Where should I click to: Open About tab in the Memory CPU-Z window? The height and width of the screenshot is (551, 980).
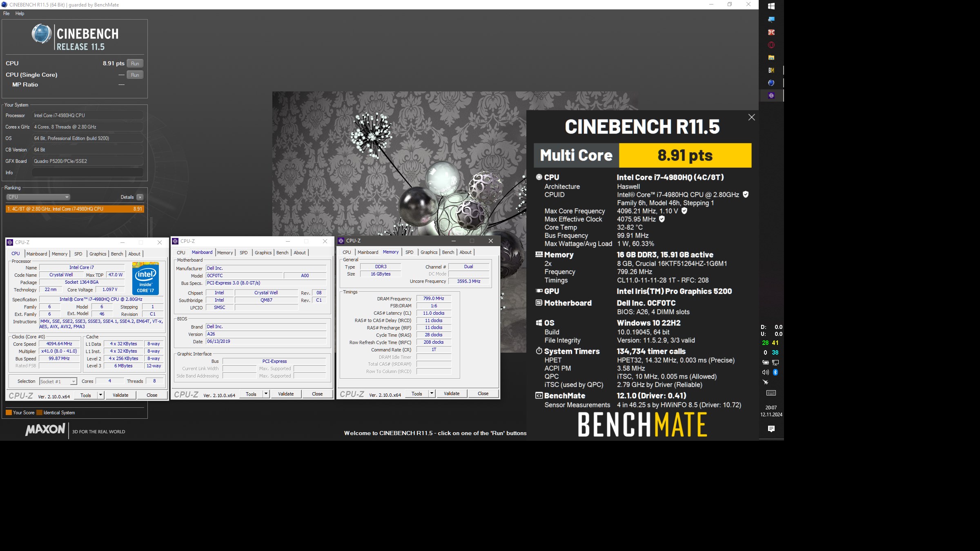[465, 252]
